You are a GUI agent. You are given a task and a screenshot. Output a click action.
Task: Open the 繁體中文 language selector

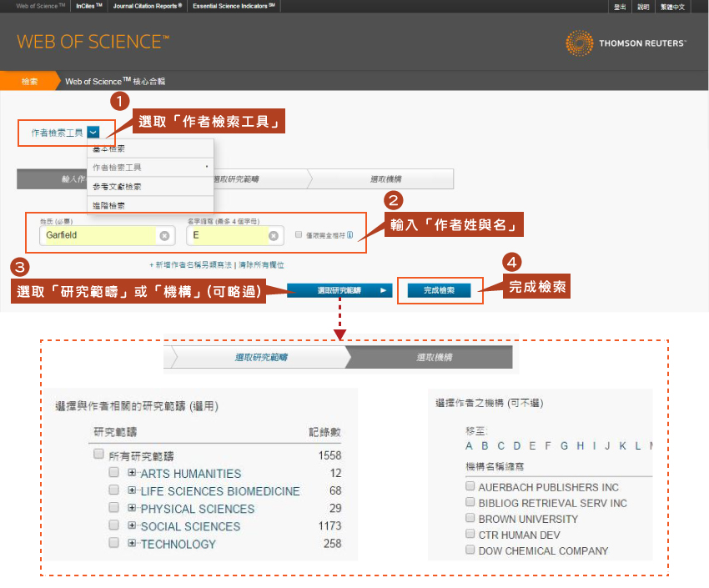tap(672, 7)
